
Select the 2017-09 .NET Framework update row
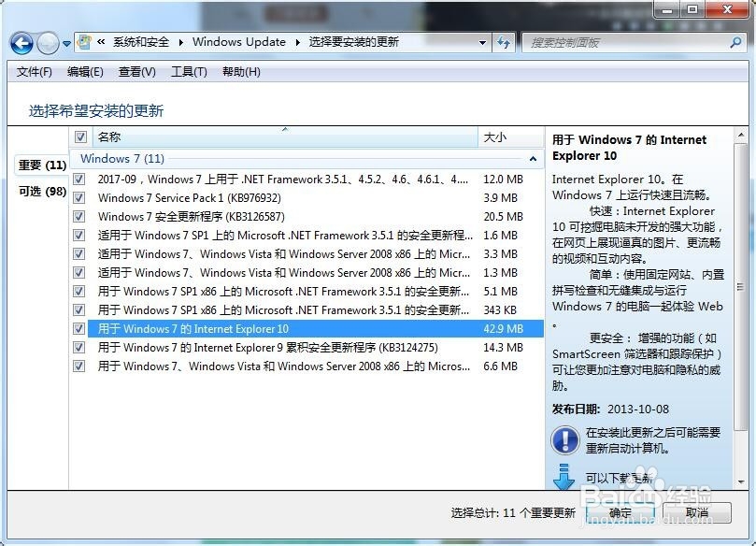[307, 180]
